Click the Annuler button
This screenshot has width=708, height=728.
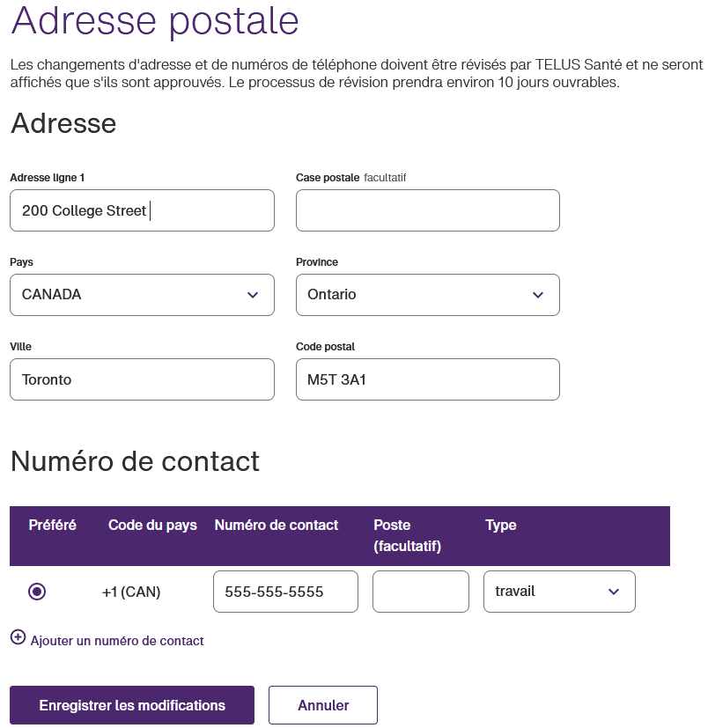323,705
